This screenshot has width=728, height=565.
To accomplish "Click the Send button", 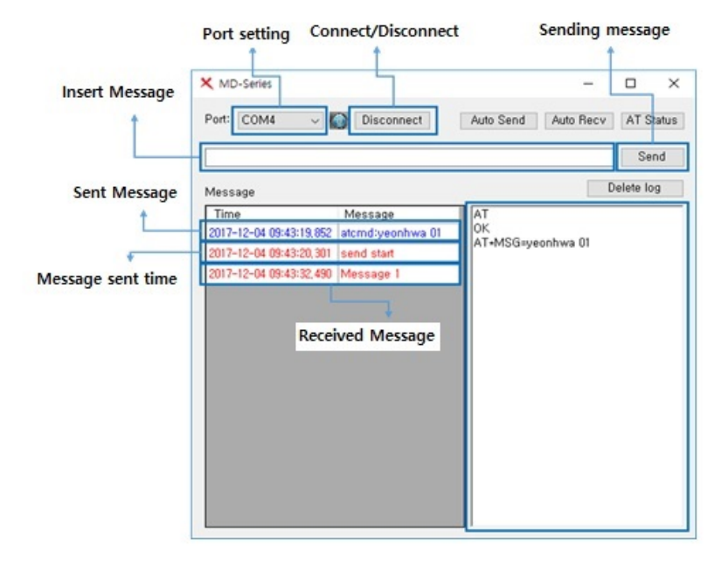I will (x=651, y=157).
